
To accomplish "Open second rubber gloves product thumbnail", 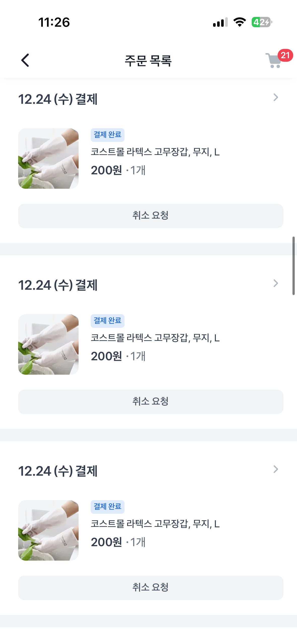I will coord(48,344).
